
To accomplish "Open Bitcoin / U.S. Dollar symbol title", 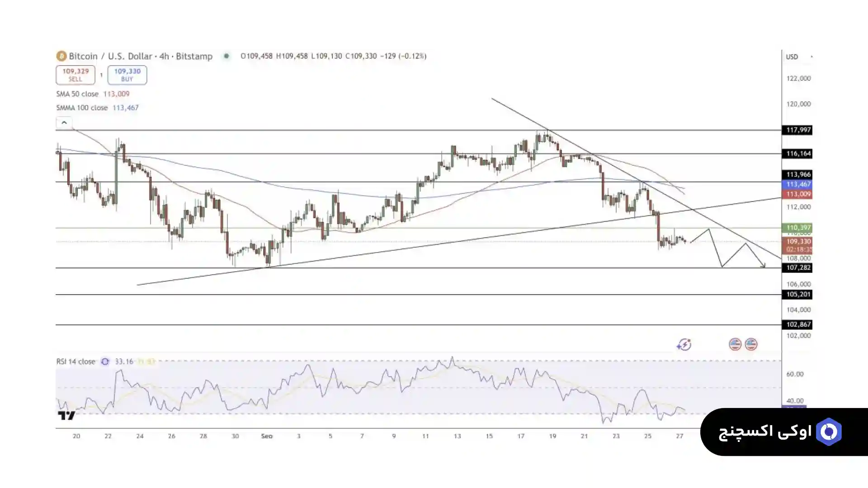I will [140, 56].
